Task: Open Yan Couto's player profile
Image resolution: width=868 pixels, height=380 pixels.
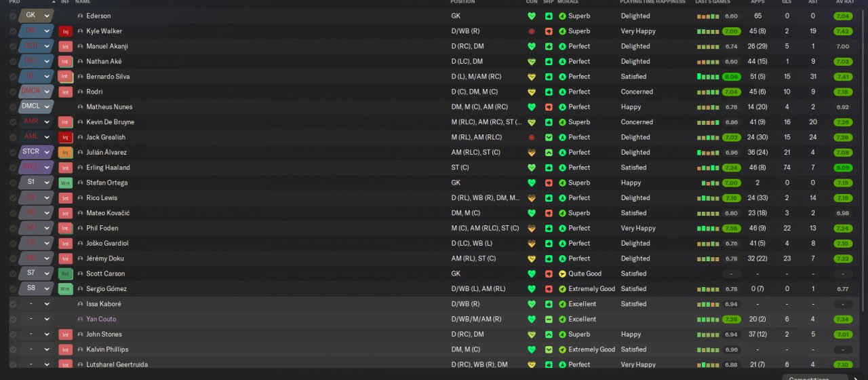Action: coord(101,319)
